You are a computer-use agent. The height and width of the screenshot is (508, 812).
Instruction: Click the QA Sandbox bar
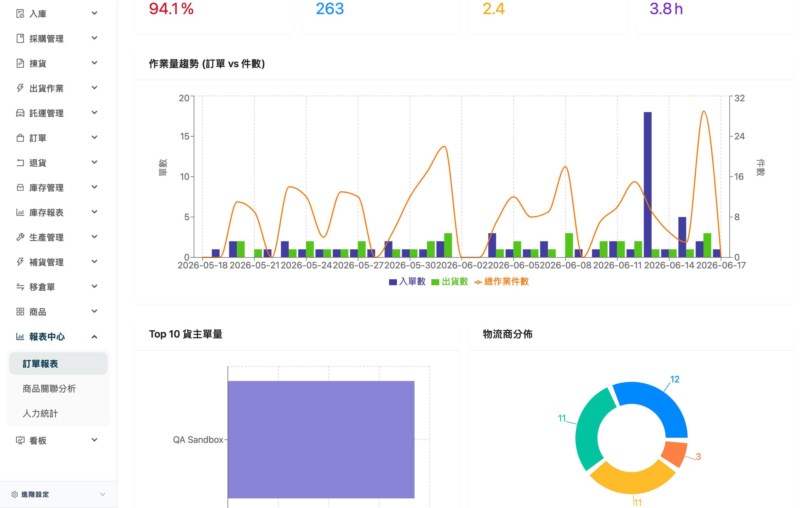(x=321, y=439)
